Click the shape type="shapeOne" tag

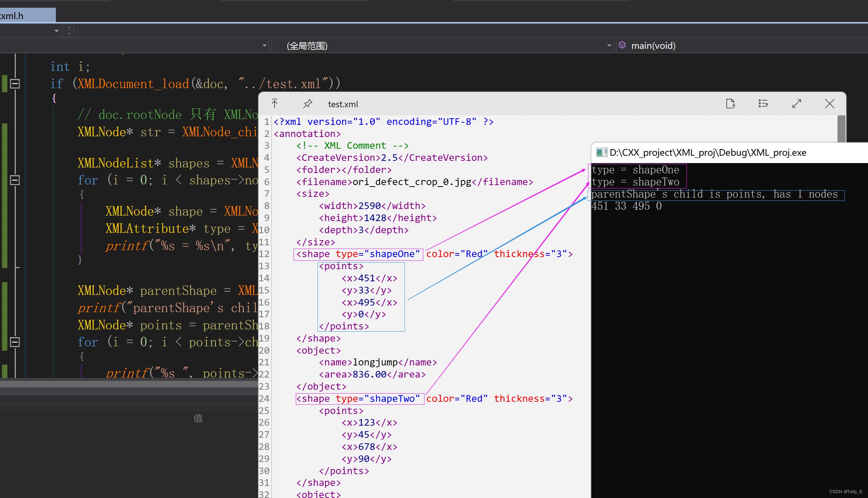[358, 254]
